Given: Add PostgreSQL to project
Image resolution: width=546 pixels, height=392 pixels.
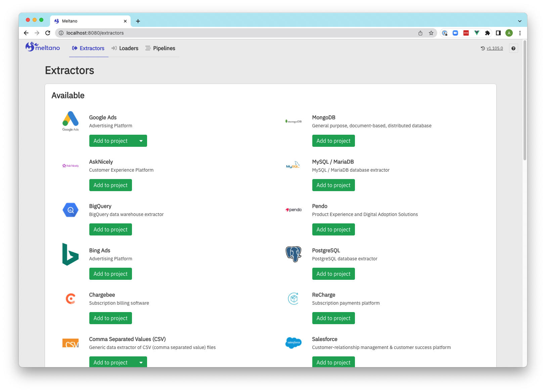Looking at the screenshot, I should [x=333, y=274].
